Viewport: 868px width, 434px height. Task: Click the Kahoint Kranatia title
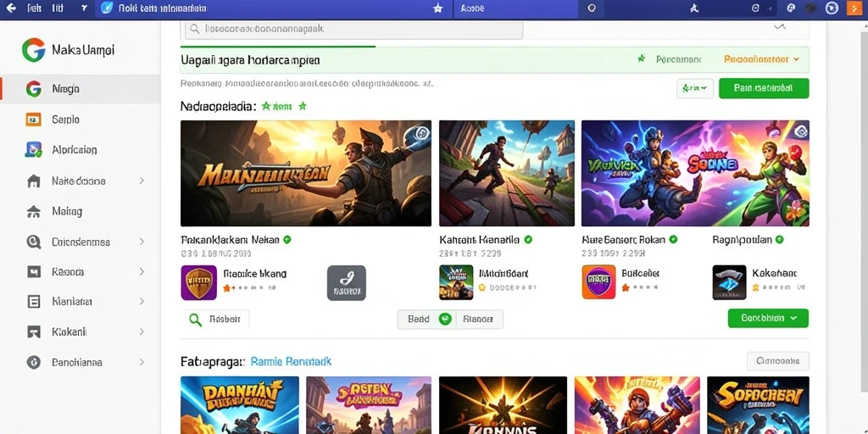[x=480, y=240]
